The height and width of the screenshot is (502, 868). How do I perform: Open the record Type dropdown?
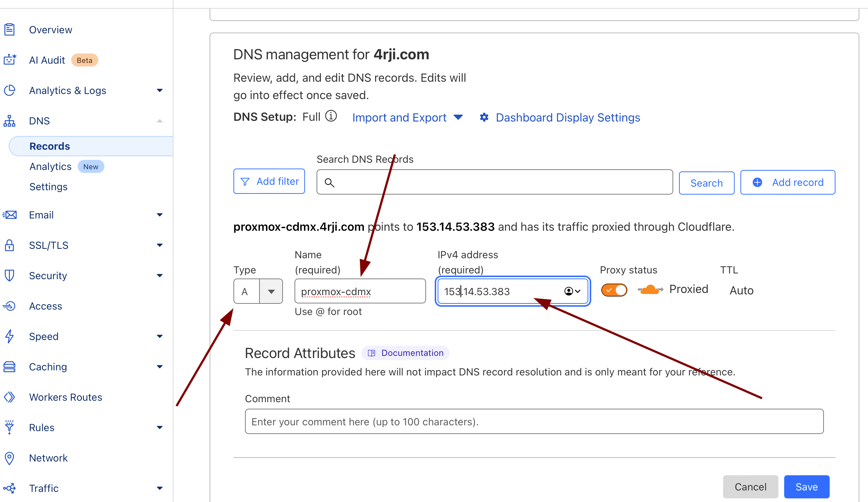pos(271,292)
